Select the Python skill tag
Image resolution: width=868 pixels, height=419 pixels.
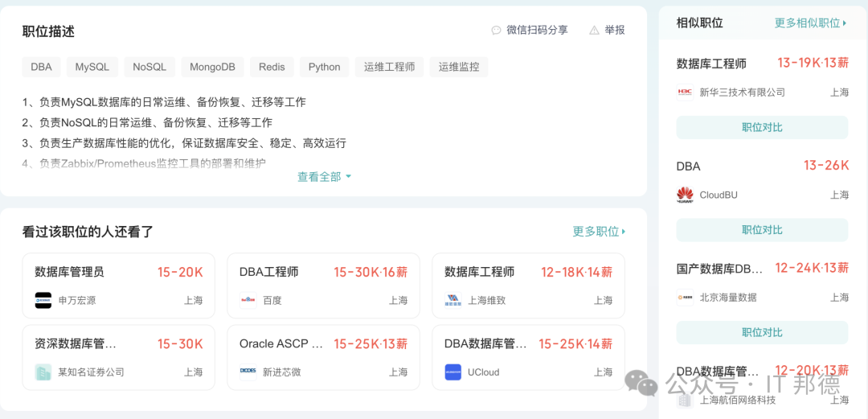[325, 67]
